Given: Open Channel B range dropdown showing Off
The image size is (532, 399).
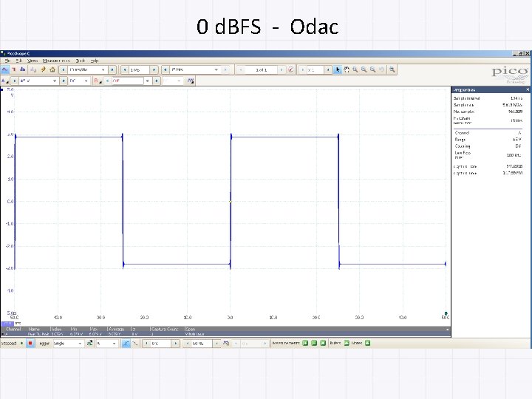Looking at the screenshot, I should pos(131,81).
